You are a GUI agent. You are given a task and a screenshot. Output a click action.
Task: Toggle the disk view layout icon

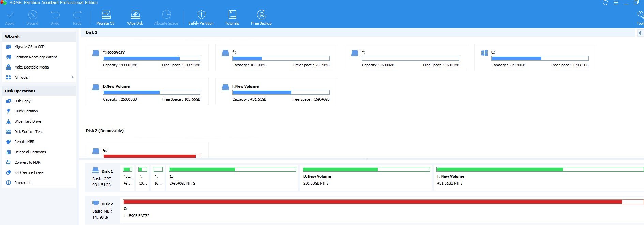pos(641,33)
